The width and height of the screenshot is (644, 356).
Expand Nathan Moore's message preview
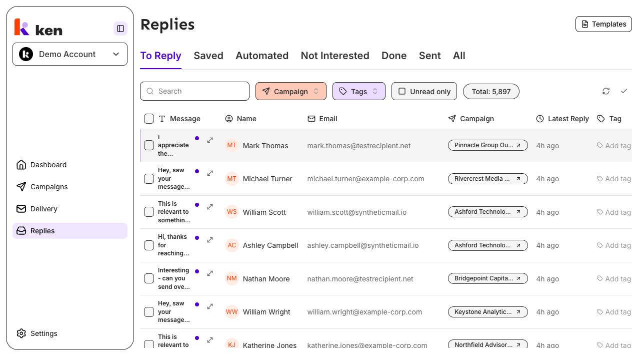pos(210,273)
